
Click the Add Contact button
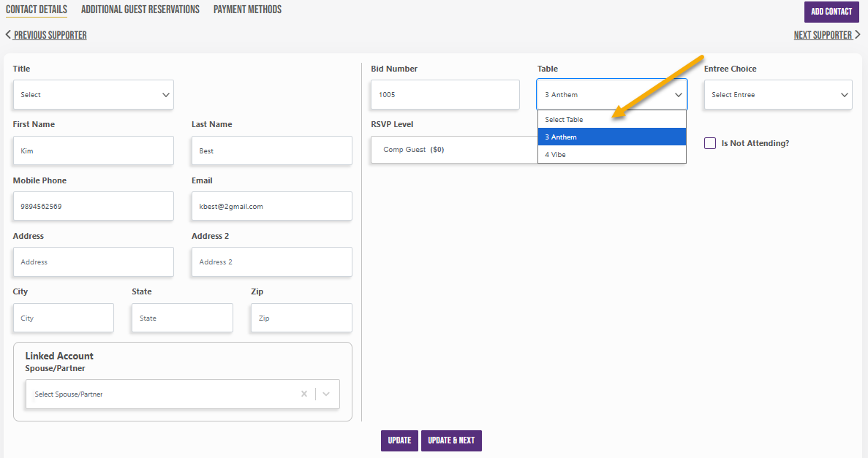831,12
